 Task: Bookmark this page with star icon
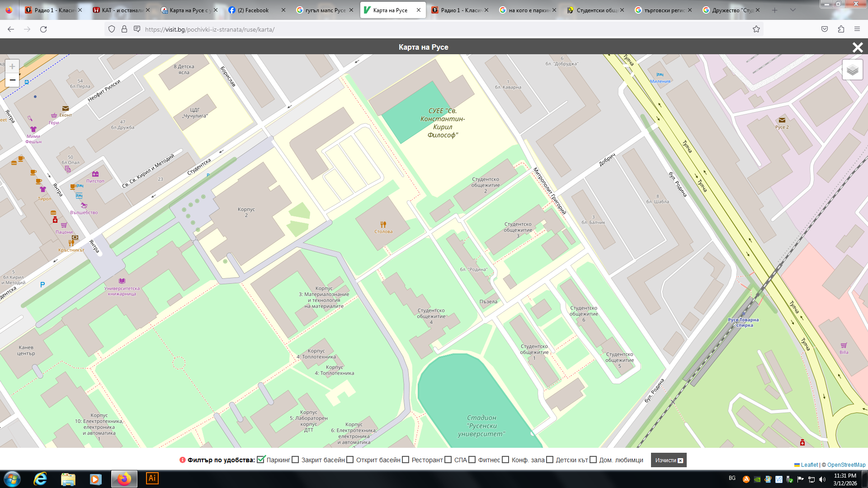756,29
